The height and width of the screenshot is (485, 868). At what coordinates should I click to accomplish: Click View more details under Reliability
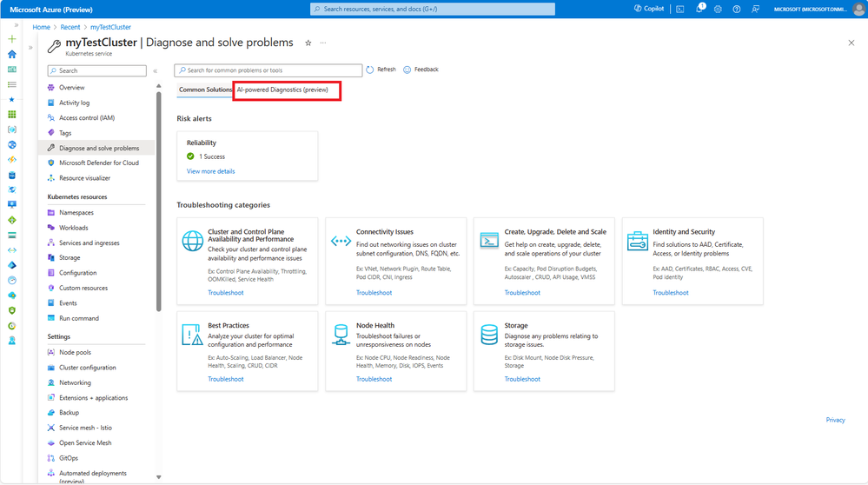click(210, 171)
